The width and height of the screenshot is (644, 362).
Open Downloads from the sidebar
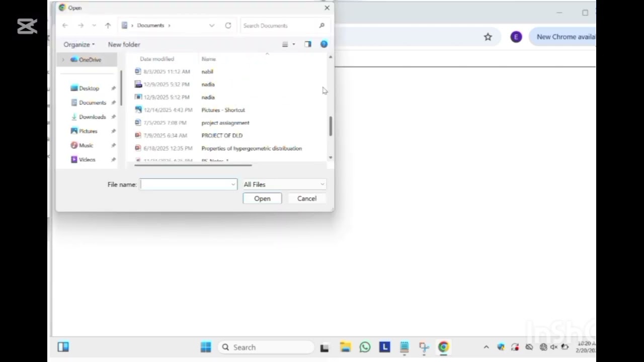click(x=93, y=117)
